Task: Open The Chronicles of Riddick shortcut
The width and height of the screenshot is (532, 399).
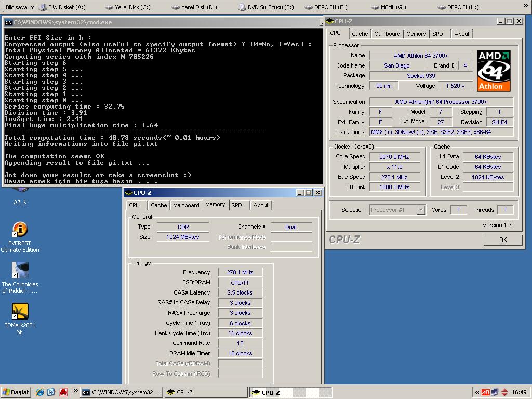Action: click(x=20, y=277)
